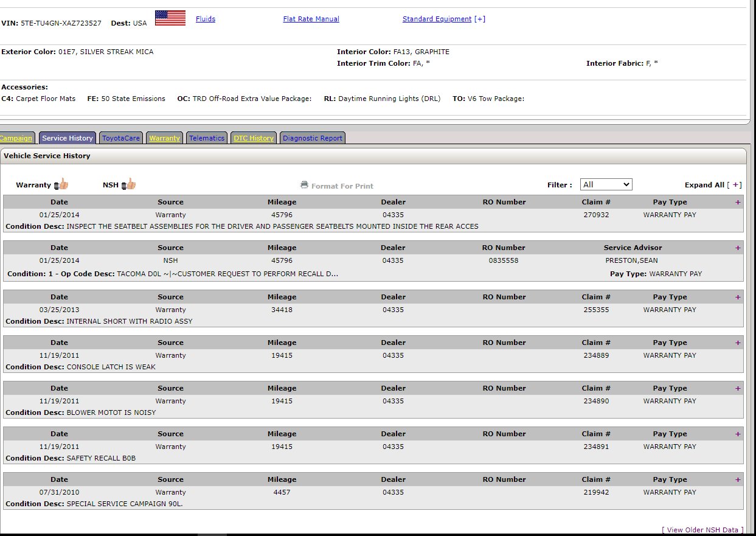Click the SAFETY RECALL B0B description
The width and height of the screenshot is (756, 536).
coord(101,458)
